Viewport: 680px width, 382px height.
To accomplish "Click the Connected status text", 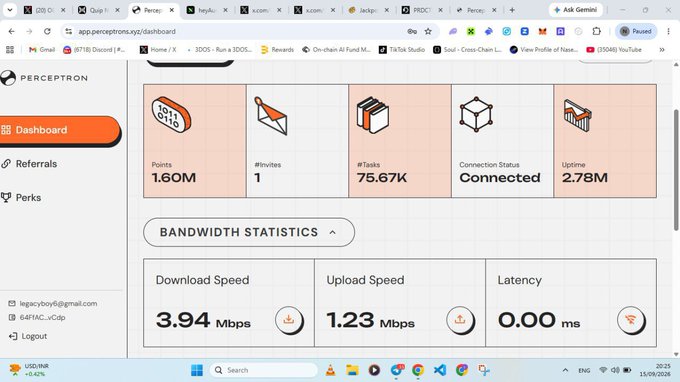I will [500, 178].
